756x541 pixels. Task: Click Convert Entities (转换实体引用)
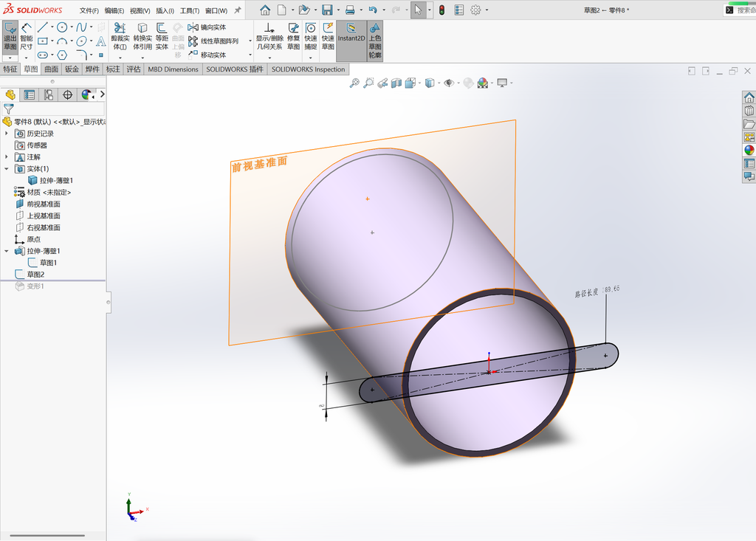tap(142, 37)
